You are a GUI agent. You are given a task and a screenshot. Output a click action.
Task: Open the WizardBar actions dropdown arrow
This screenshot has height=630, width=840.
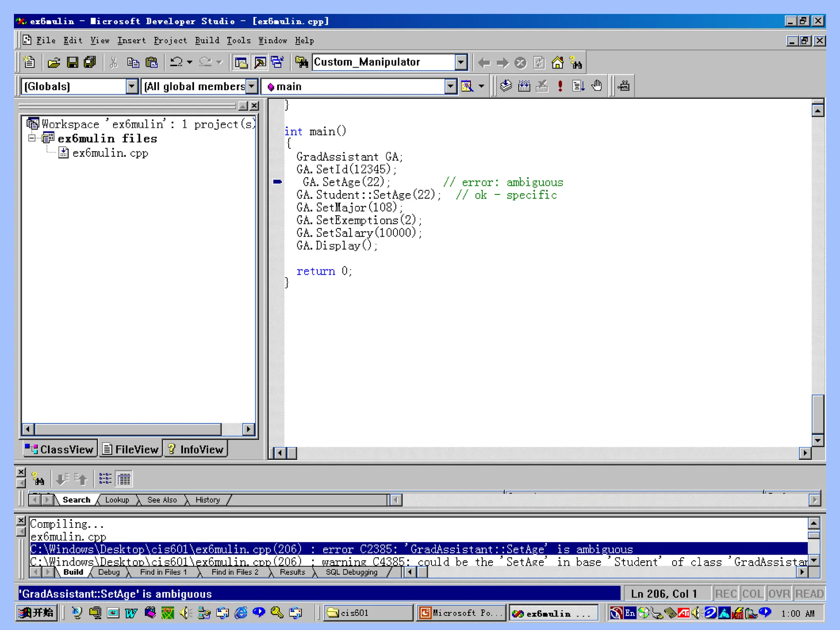click(x=482, y=86)
